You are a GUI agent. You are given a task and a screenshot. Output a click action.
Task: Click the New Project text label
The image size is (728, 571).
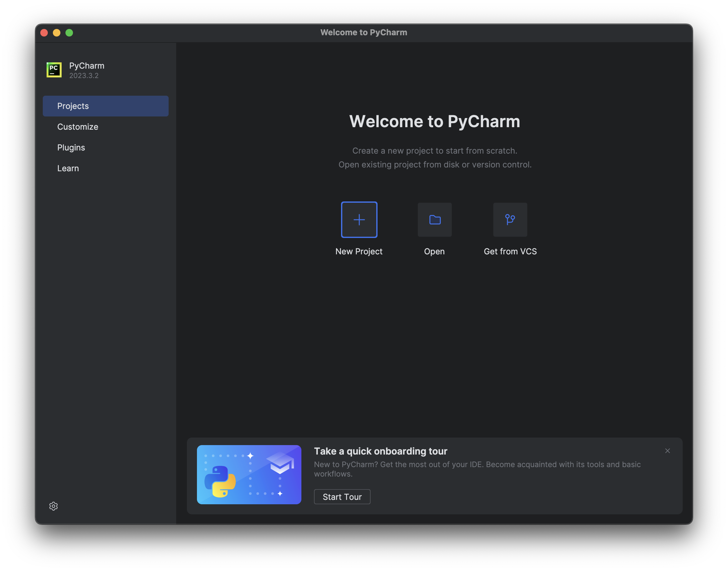[x=358, y=252]
